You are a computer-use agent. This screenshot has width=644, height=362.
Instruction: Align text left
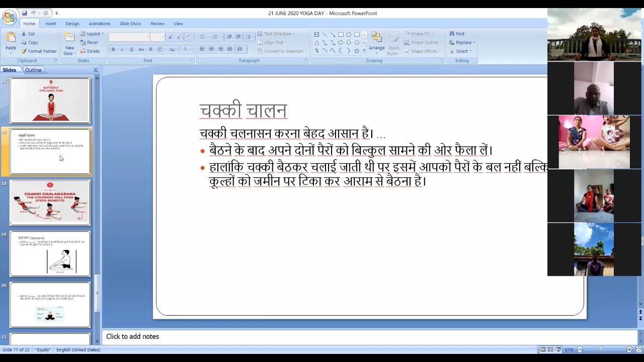pos(202,49)
